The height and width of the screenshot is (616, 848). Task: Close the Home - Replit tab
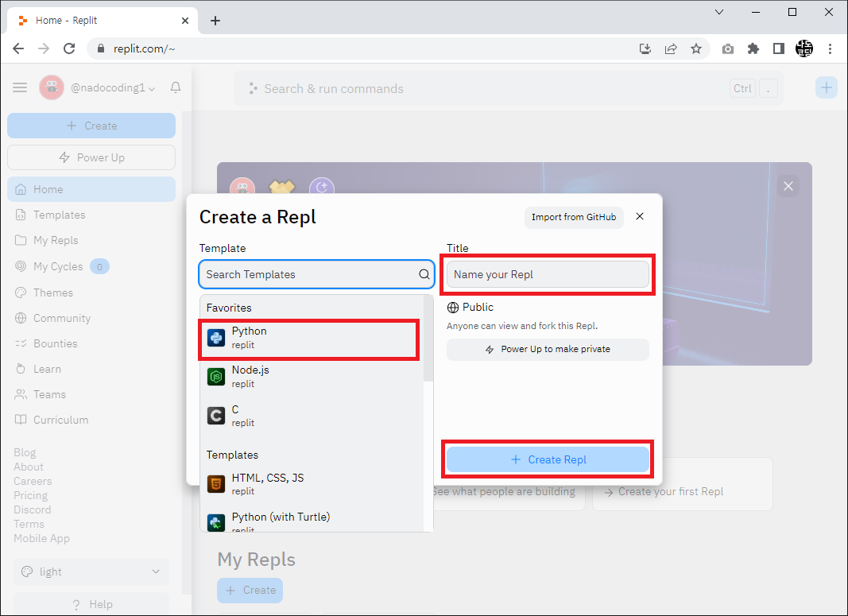click(x=185, y=21)
